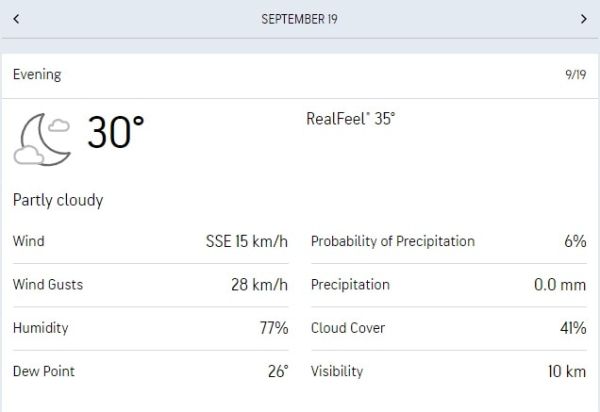Click the 0.0 mm precipitation value

click(559, 285)
